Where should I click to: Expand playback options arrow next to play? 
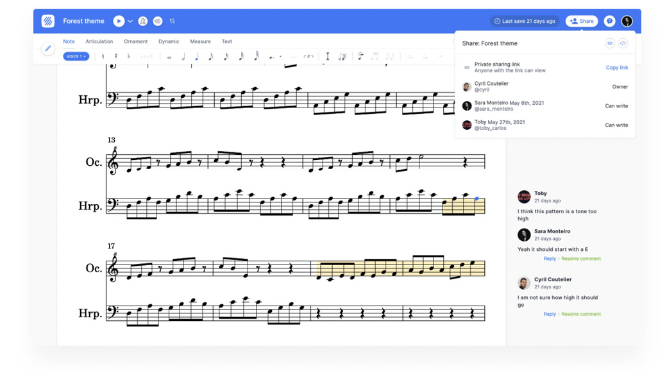tap(130, 21)
